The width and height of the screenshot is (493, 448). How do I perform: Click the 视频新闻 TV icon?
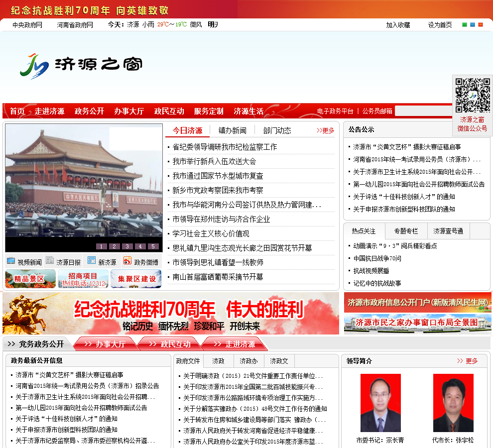10,260
